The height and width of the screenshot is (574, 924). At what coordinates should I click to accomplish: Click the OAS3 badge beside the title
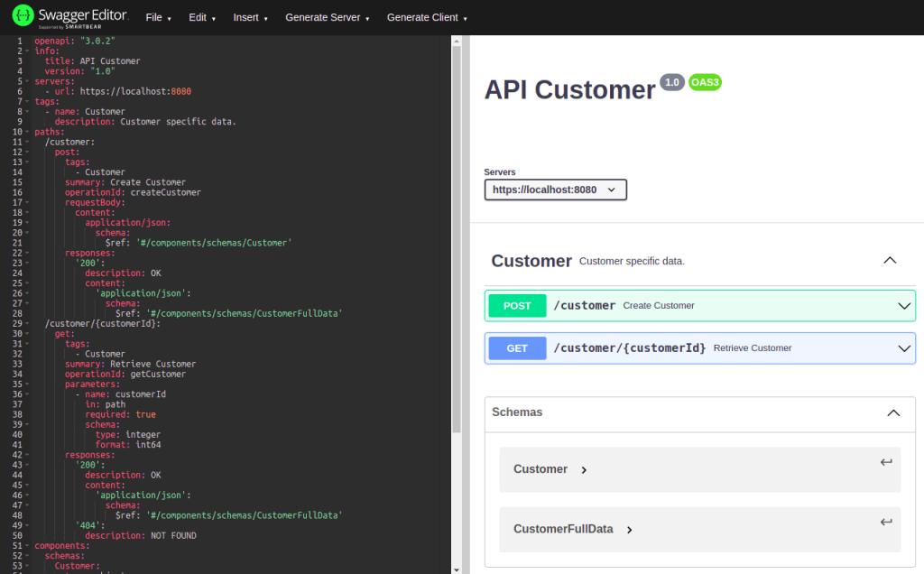click(x=705, y=82)
